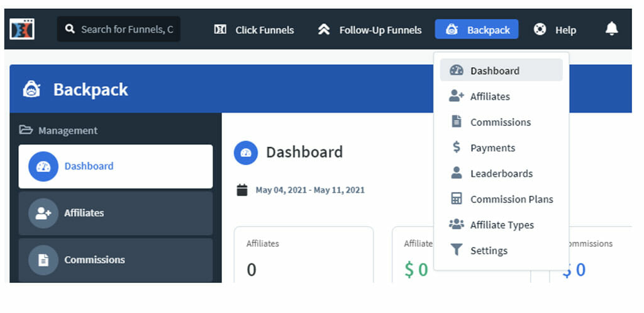
Task: Click the Dashboard page heading text
Action: 304,152
